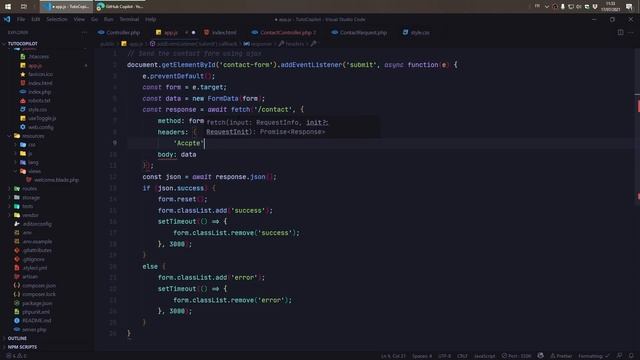Open composer.lock in the Explorer
This screenshot has width=640, height=360.
pos(39,294)
